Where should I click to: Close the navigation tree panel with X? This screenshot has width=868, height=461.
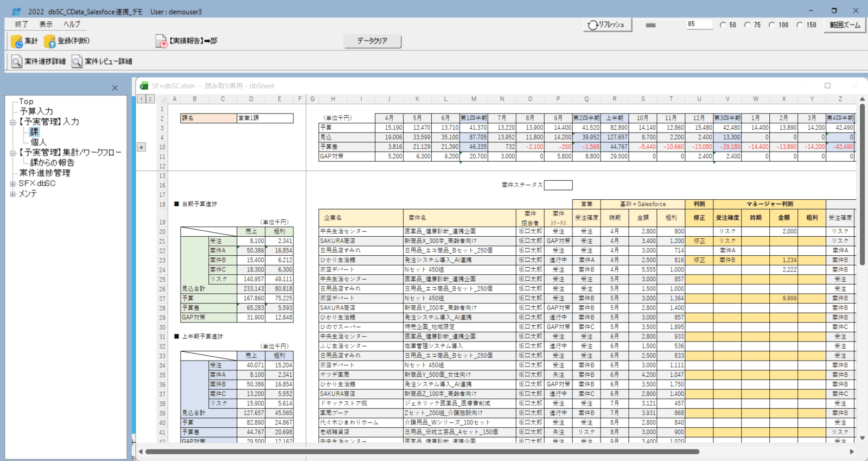coord(115,88)
